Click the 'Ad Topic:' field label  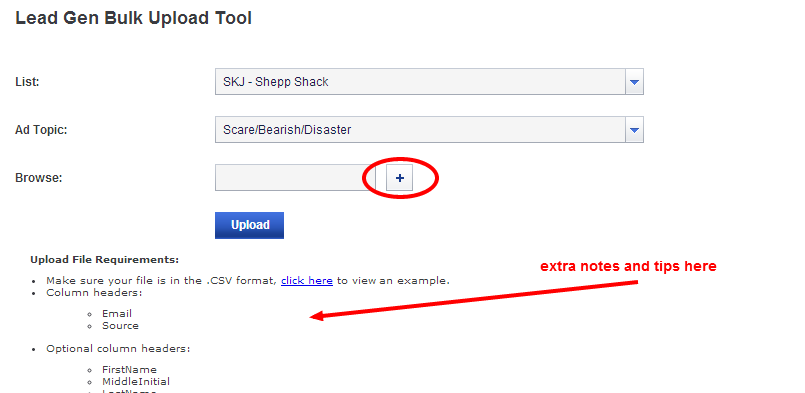click(x=41, y=130)
